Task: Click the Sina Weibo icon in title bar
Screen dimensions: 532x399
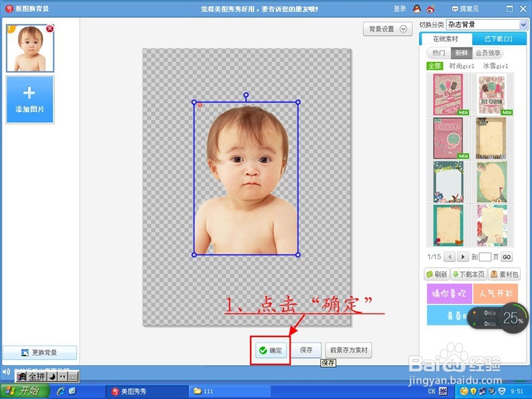Action: tap(430, 9)
